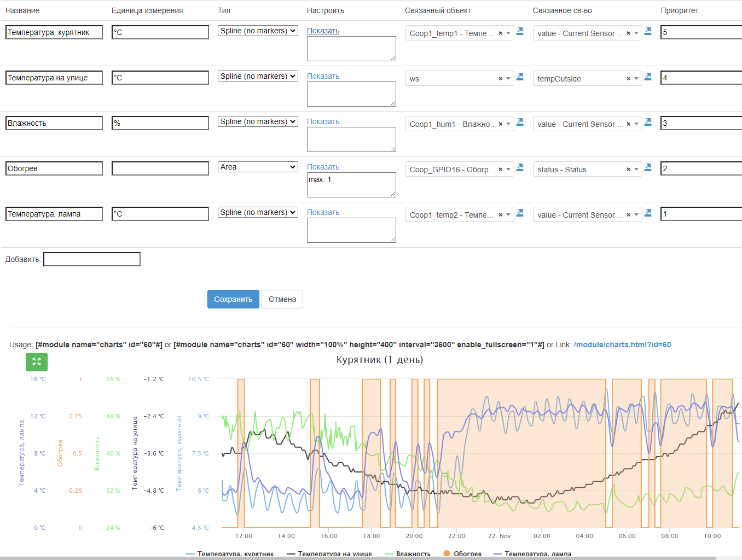Click the Сохранить button
The height and width of the screenshot is (560, 742).
[233, 299]
